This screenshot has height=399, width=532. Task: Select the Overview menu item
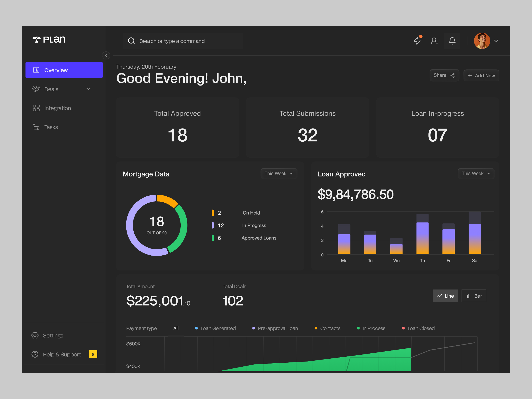pos(64,70)
